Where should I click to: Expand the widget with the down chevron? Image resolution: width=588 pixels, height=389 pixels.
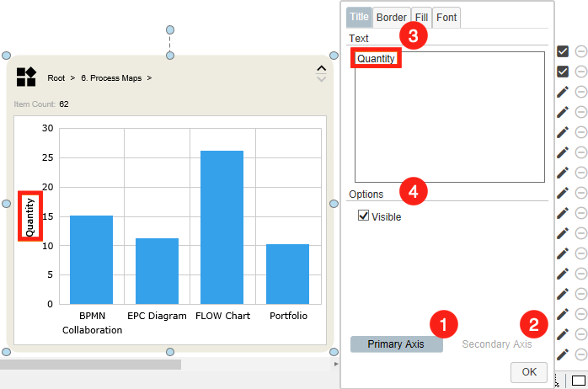coord(320,80)
